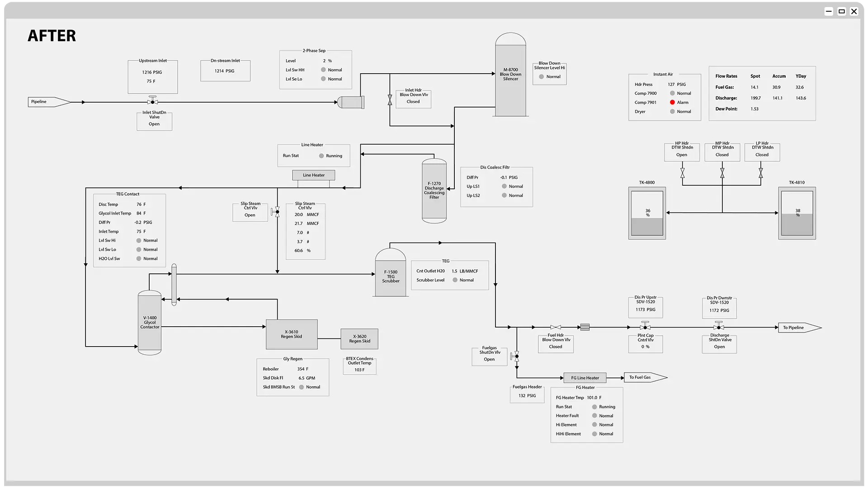Click the Blow Down Silencer Level Hi indicator
Viewport: 868px width, 488px height.
coord(541,77)
